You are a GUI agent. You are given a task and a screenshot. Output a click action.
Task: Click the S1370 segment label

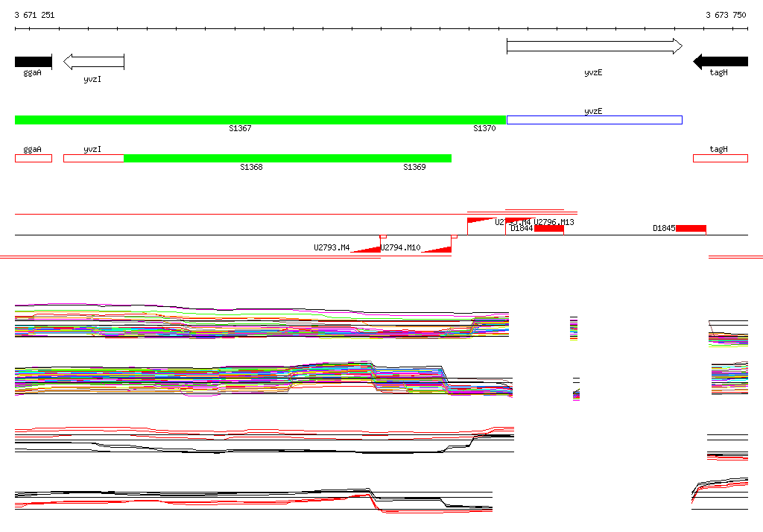pos(484,128)
